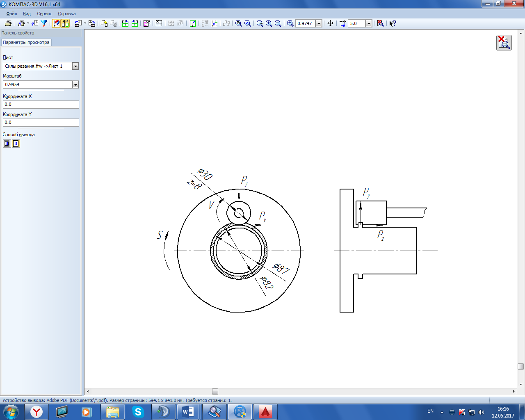Click the Координата X input field
The height and width of the screenshot is (420, 525).
[x=41, y=105]
